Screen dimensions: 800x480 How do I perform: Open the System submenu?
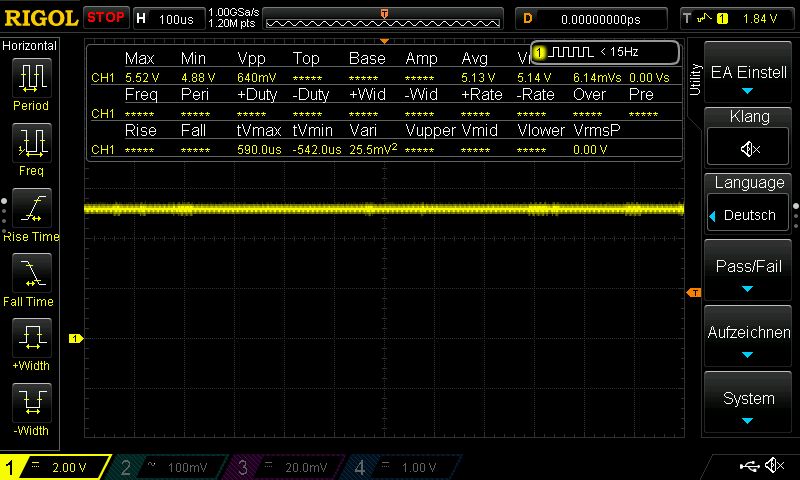(748, 403)
